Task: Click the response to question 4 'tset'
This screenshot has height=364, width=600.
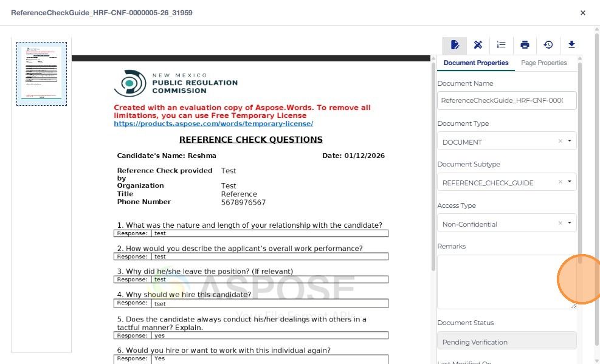Action: click(x=160, y=304)
